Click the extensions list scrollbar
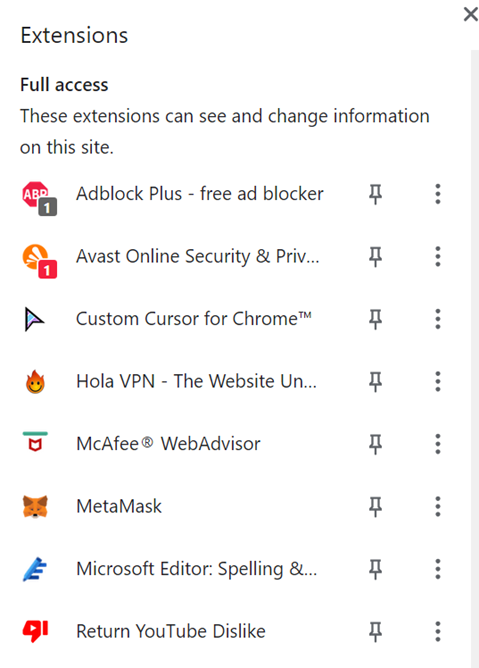The height and width of the screenshot is (668, 479). (x=475, y=358)
